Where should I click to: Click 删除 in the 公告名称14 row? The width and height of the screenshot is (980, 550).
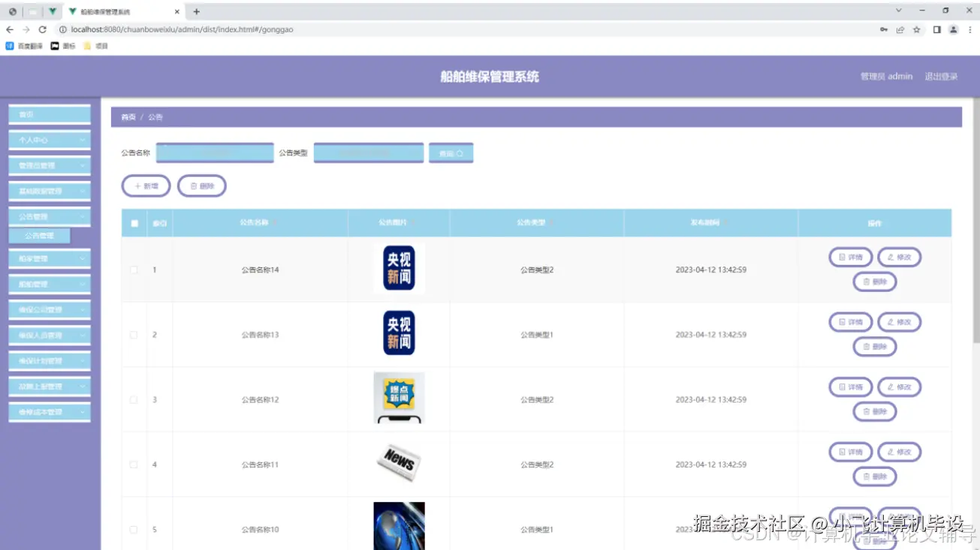click(x=875, y=282)
